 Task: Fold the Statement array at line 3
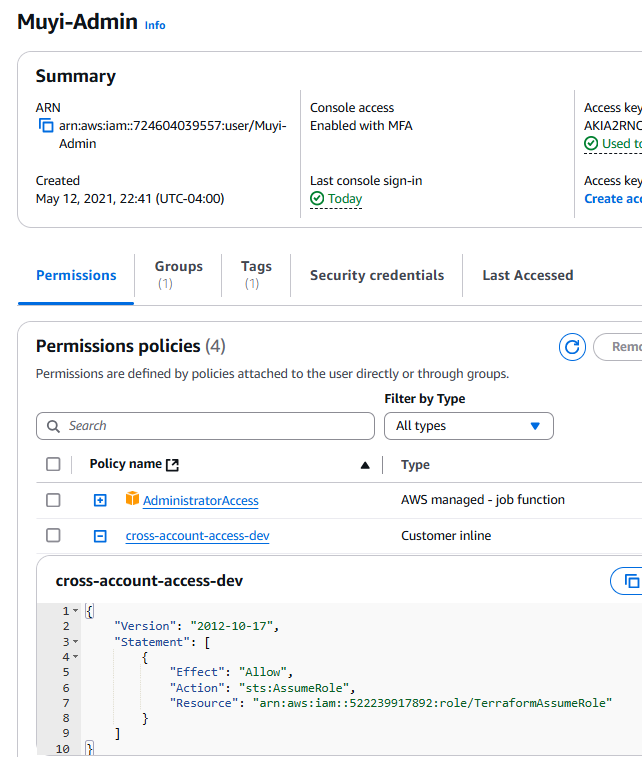[x=75, y=642]
